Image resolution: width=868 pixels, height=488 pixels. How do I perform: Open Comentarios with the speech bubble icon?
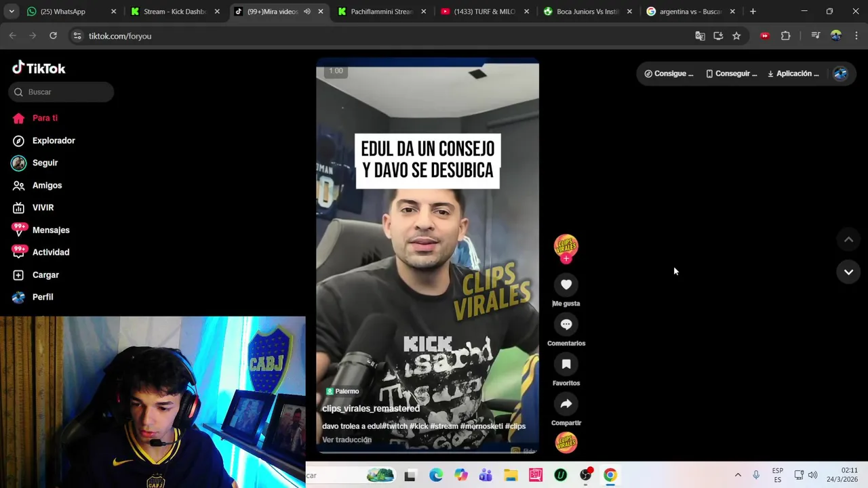pos(566,325)
